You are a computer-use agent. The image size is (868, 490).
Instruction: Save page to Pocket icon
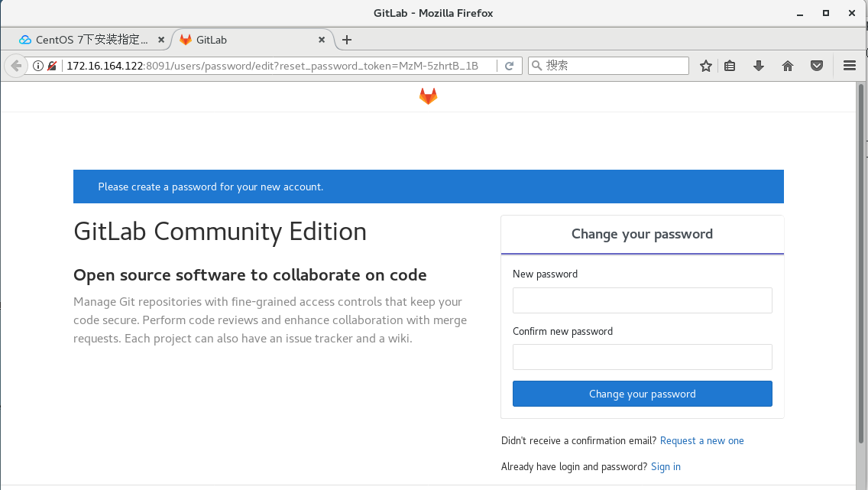(817, 66)
